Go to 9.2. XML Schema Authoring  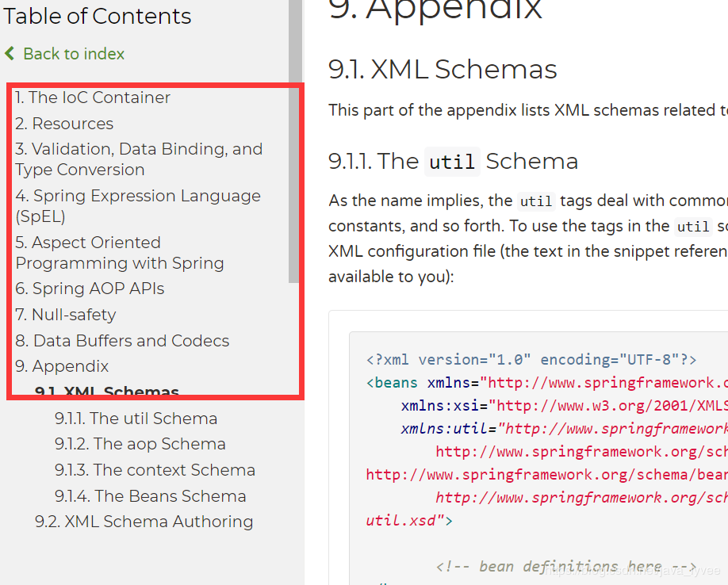click(144, 522)
